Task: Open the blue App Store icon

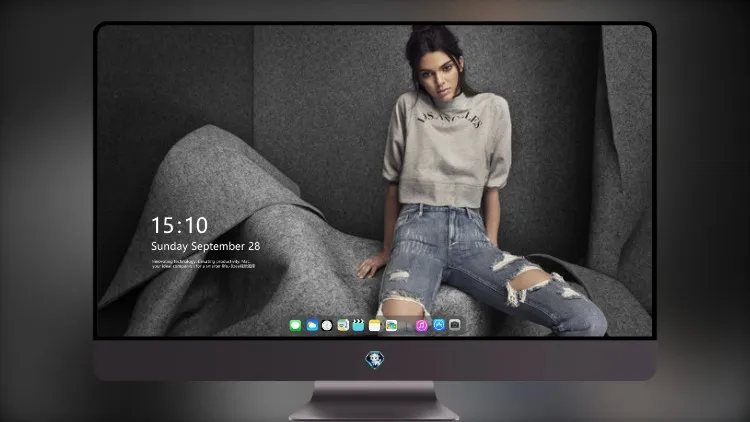Action: point(439,325)
